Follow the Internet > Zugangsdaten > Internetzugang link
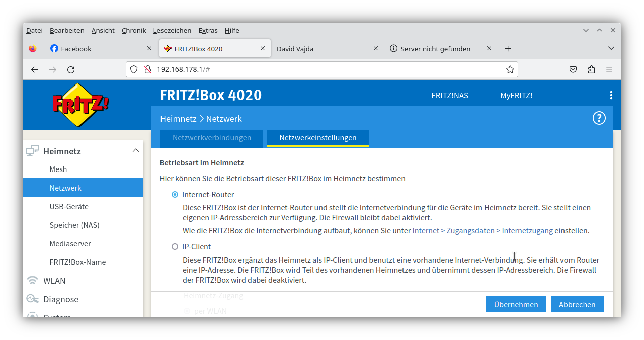Image resolution: width=644 pixels, height=340 pixels. pyautogui.click(x=482, y=231)
